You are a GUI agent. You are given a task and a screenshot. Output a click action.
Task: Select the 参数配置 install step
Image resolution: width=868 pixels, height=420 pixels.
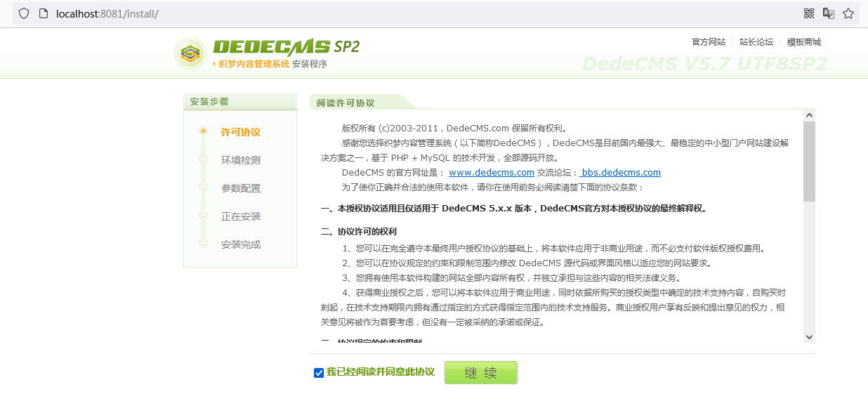coord(241,188)
